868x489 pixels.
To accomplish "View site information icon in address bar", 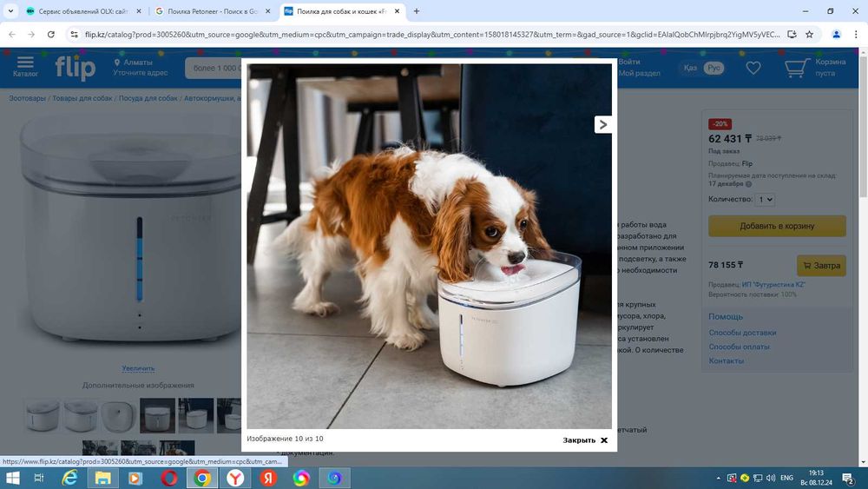I will pyautogui.click(x=74, y=35).
